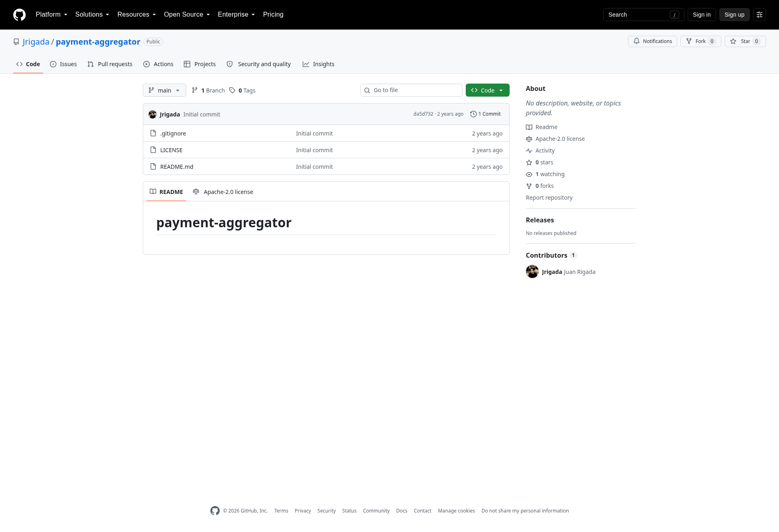The height and width of the screenshot is (532, 779).
Task: Open the Community footer link
Action: pyautogui.click(x=376, y=511)
